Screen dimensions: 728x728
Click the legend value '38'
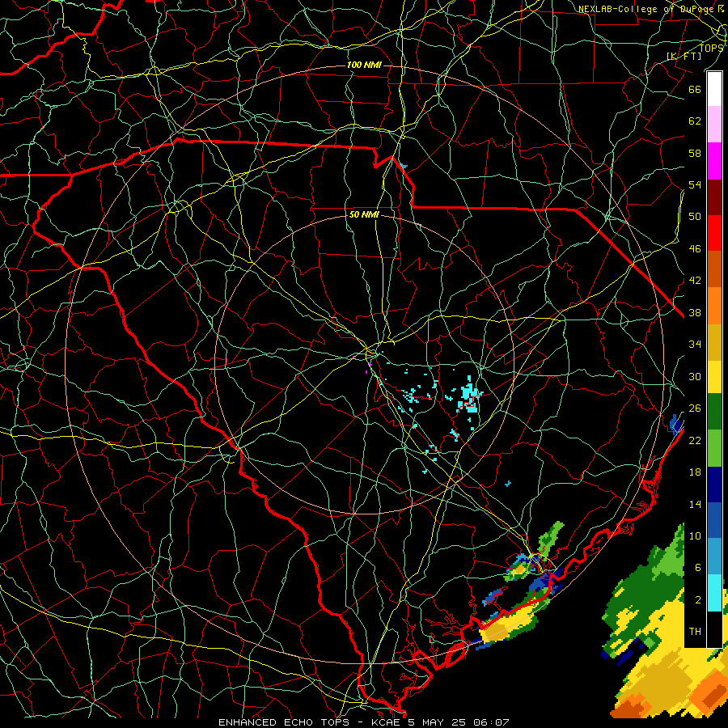[x=695, y=312]
